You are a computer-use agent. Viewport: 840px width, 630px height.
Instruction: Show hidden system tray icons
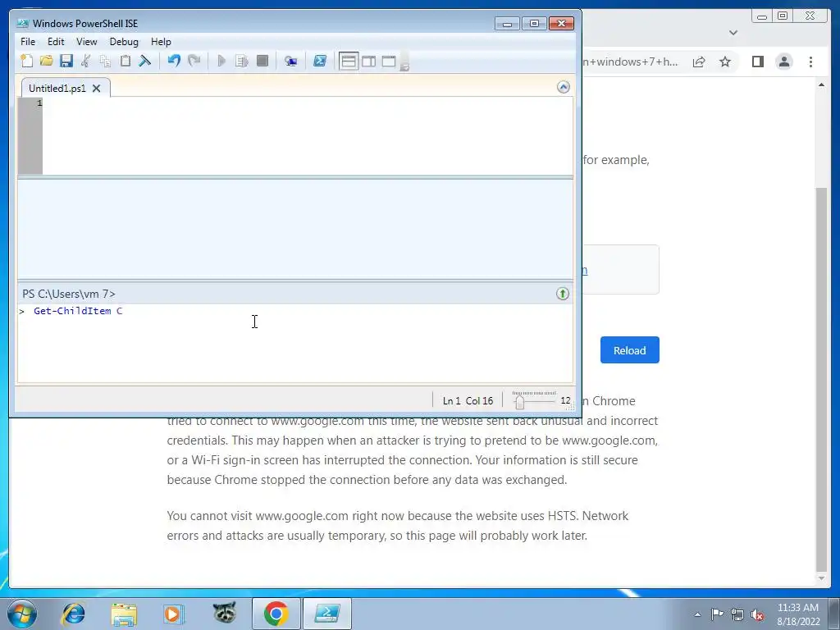click(697, 614)
